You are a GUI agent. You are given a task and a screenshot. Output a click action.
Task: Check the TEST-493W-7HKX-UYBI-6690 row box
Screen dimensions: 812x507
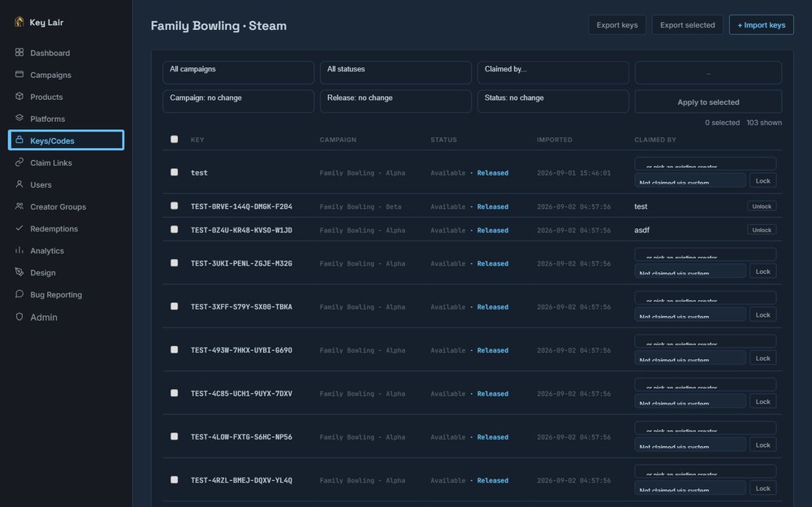coord(174,350)
